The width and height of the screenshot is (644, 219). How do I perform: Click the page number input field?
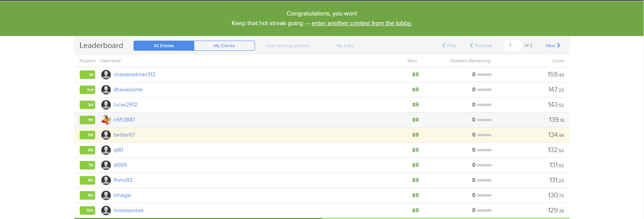tap(513, 46)
